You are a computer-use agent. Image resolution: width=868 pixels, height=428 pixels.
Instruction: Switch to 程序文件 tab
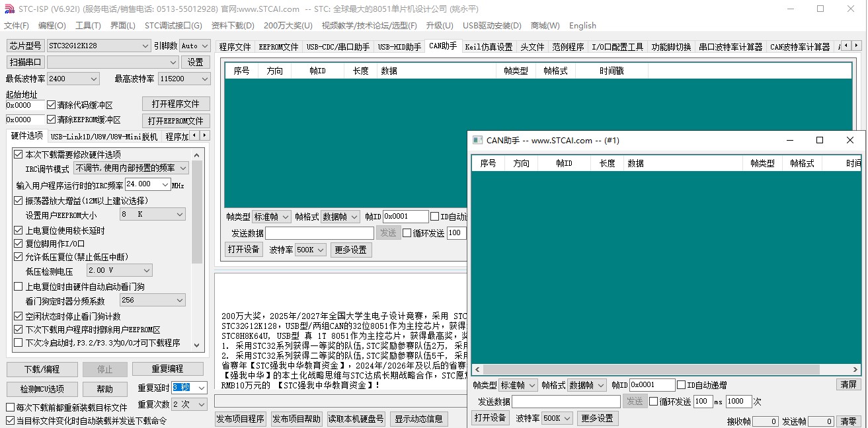(x=235, y=47)
